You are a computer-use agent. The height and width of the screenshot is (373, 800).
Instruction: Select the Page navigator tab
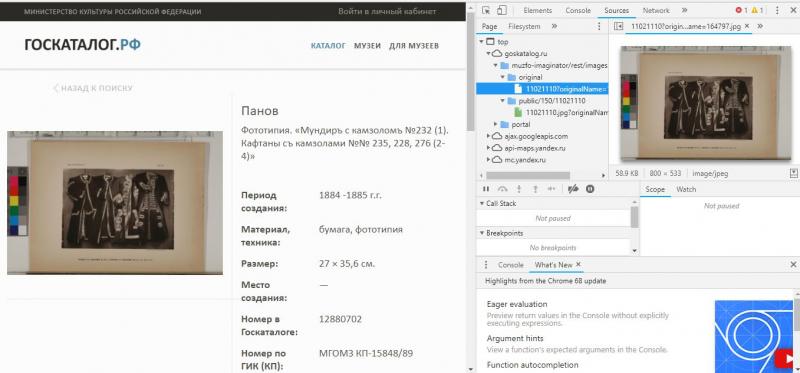coord(489,26)
